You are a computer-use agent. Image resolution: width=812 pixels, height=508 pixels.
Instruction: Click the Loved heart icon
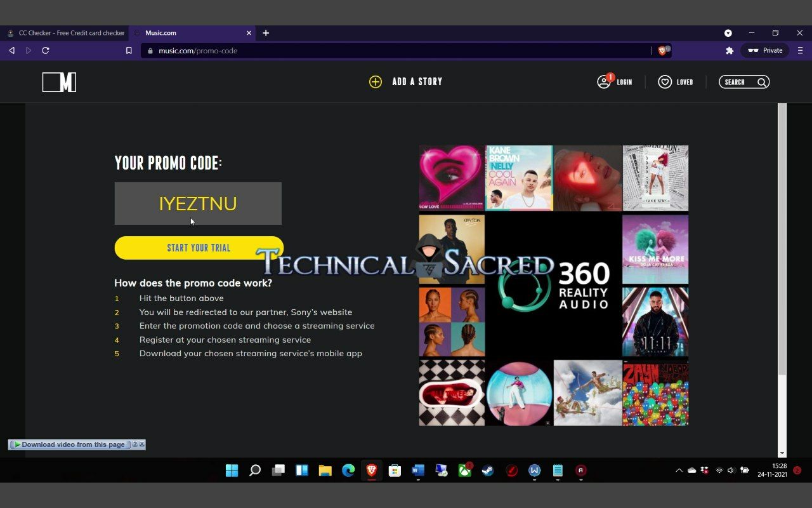665,82
